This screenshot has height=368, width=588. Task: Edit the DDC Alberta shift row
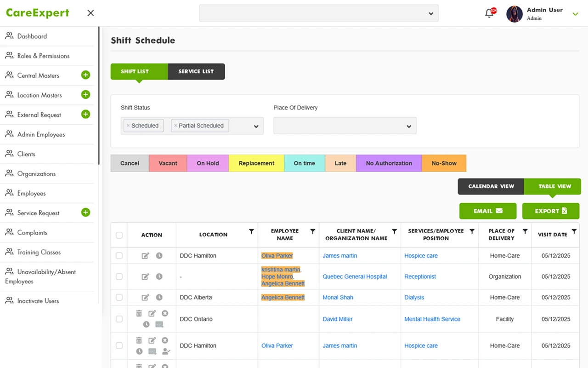(145, 298)
